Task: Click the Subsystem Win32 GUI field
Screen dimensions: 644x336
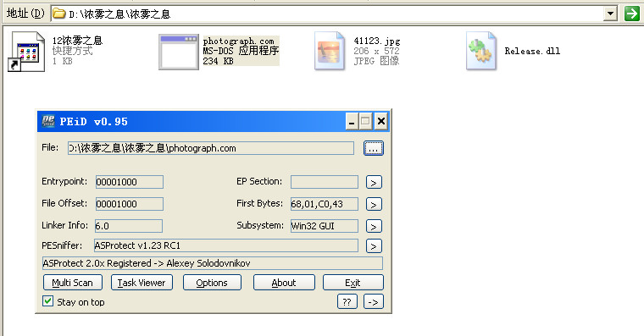Action: coord(325,226)
